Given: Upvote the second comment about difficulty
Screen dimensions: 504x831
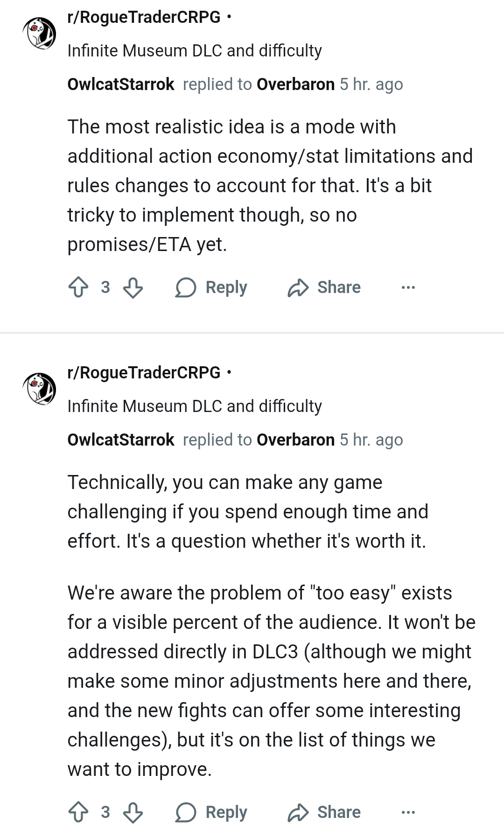Looking at the screenshot, I should click(x=78, y=812).
